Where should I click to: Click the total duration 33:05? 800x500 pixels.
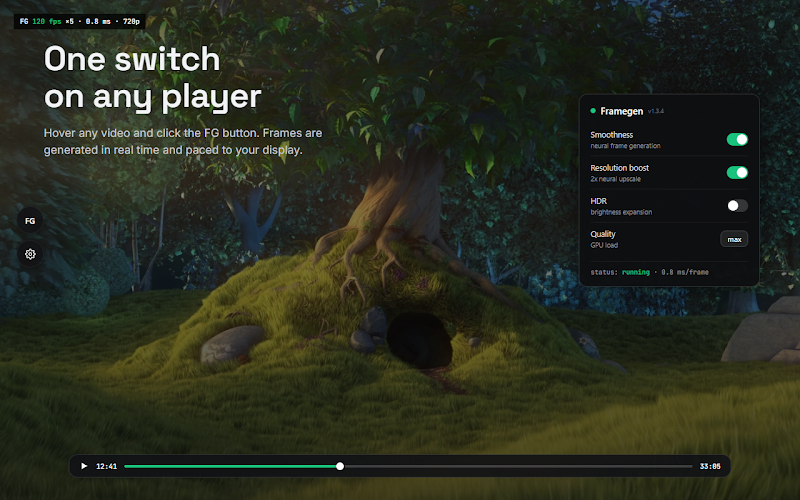tap(710, 466)
